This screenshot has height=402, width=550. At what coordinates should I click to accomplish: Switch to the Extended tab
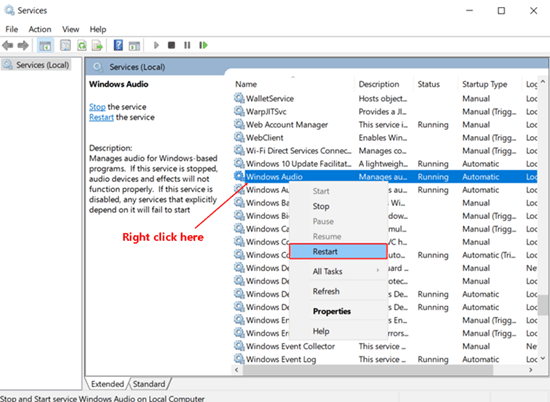107,384
